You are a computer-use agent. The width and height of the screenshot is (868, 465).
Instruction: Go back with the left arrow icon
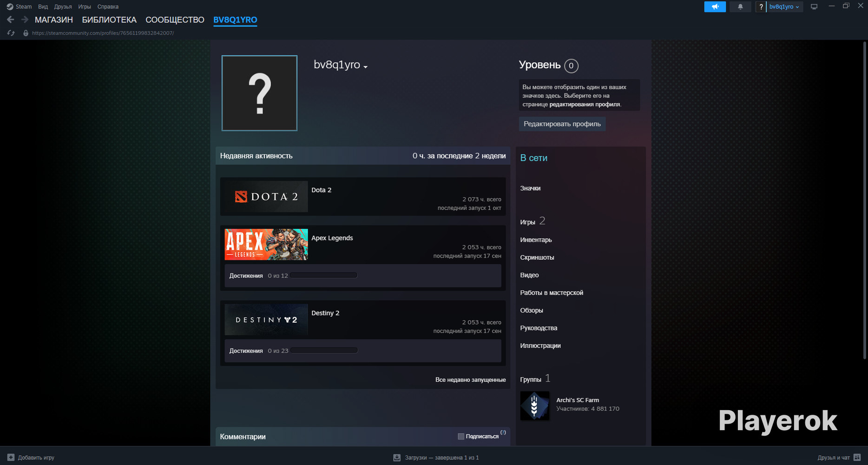coord(10,20)
